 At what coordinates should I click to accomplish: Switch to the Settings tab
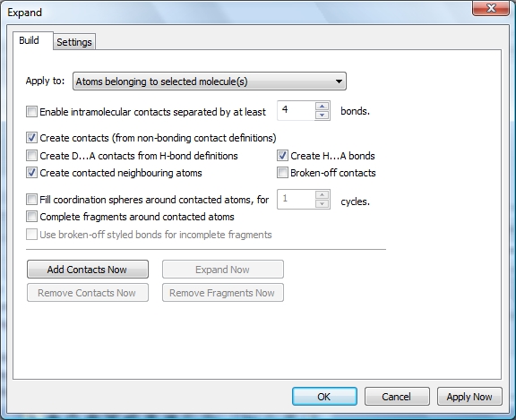click(x=74, y=42)
